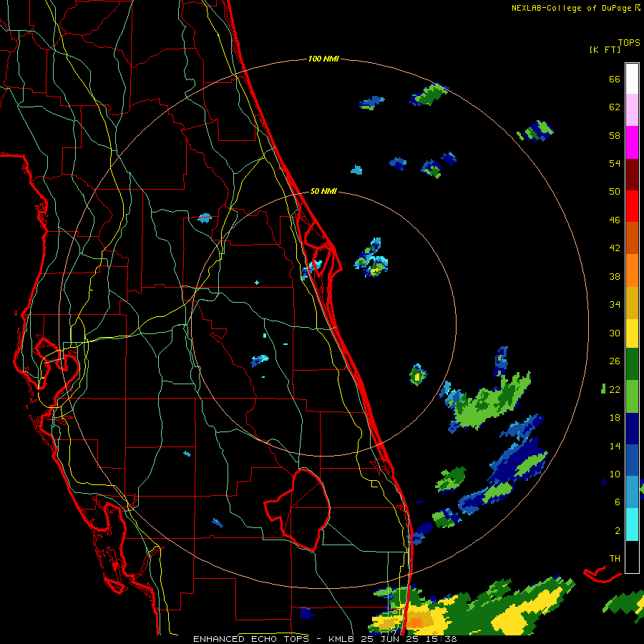Select the light orange legend swatch near 38
The height and width of the screenshot is (644, 644).
point(632,270)
